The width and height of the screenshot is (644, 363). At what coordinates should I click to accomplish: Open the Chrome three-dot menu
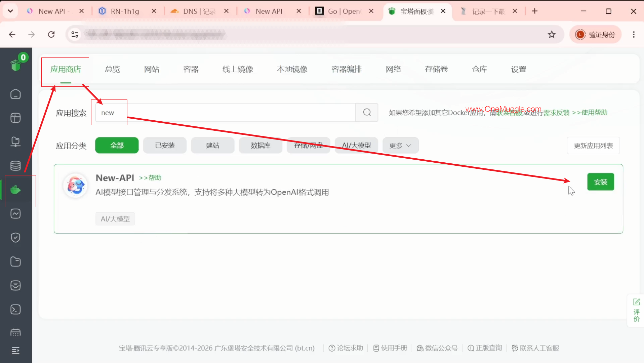[634, 34]
